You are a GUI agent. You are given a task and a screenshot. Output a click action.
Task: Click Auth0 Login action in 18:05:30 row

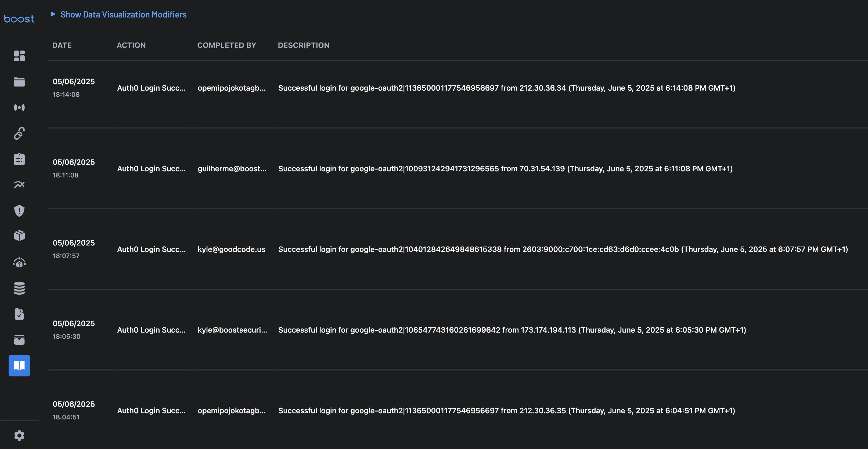[x=151, y=330]
